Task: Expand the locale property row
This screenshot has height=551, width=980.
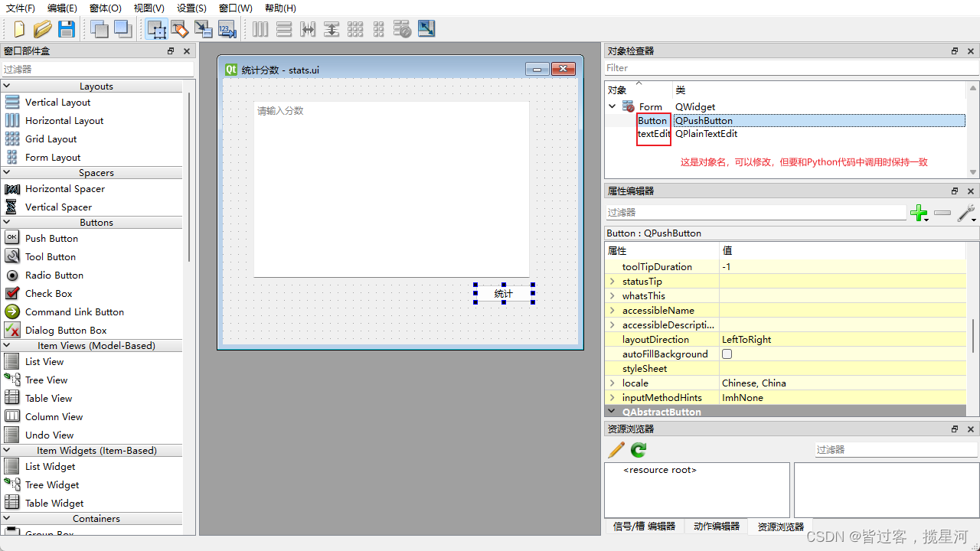Action: [x=612, y=383]
